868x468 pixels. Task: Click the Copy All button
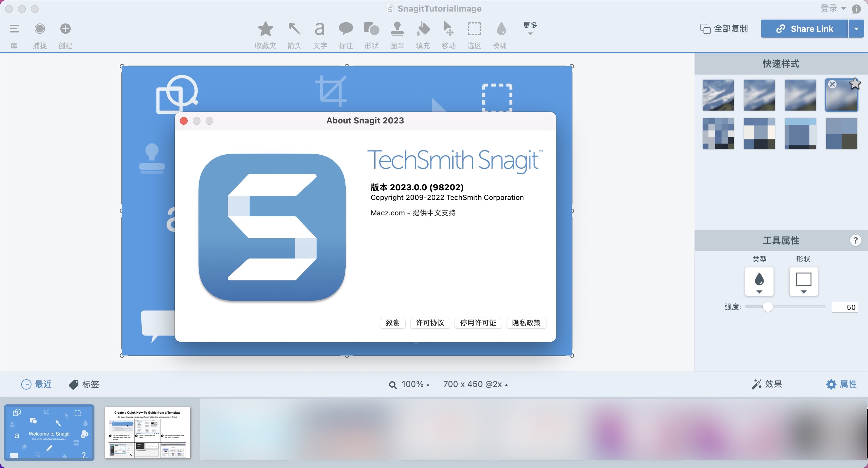pyautogui.click(x=724, y=29)
